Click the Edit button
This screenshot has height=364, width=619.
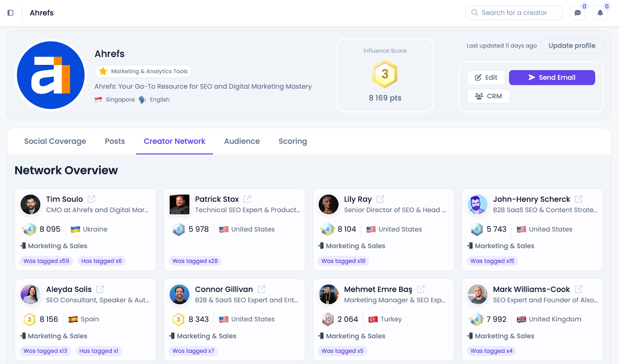point(486,77)
